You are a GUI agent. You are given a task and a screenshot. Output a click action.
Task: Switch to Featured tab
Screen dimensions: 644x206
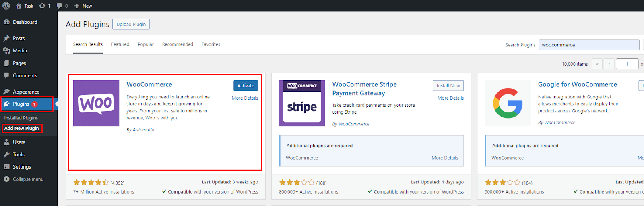coord(120,44)
